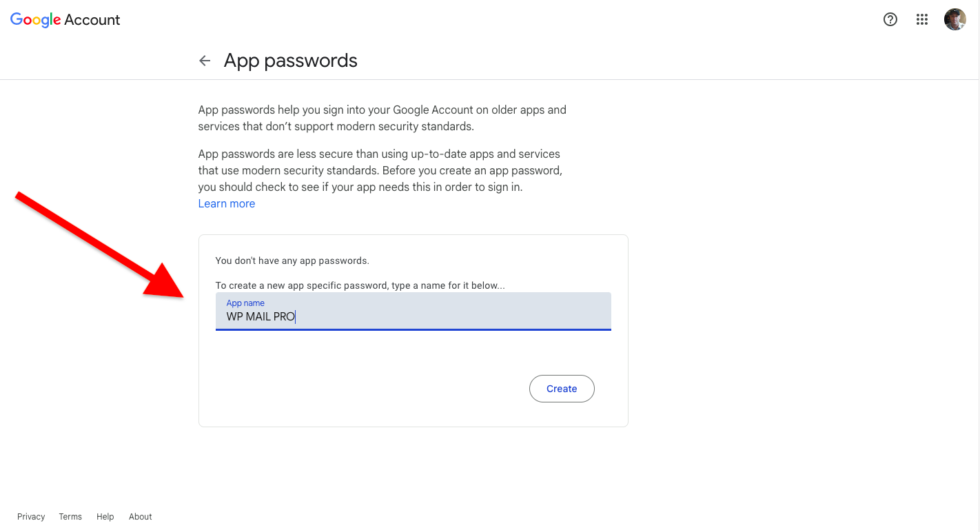Open the Help question mark icon
Screen dimensions: 980x532
coord(890,19)
